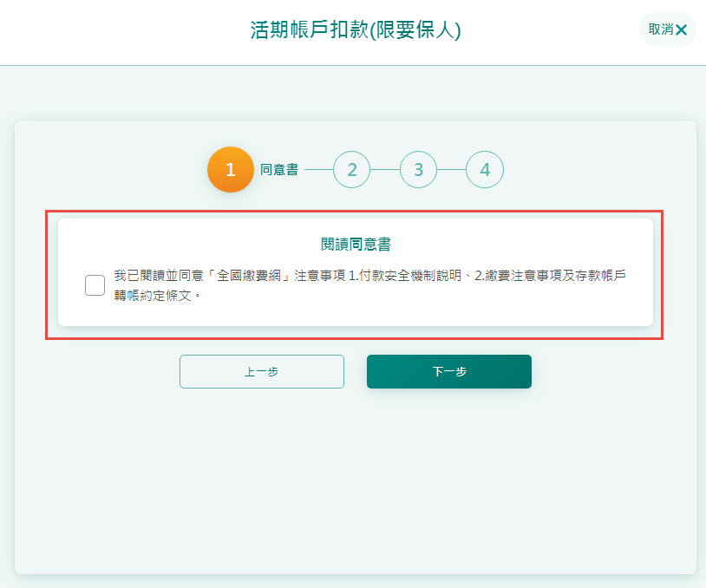
Task: Click the X icon beside 取消
Action: tap(682, 29)
